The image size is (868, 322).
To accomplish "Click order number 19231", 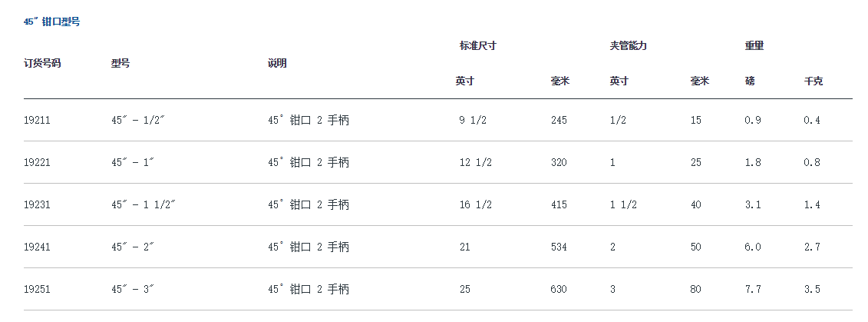I will pos(37,204).
